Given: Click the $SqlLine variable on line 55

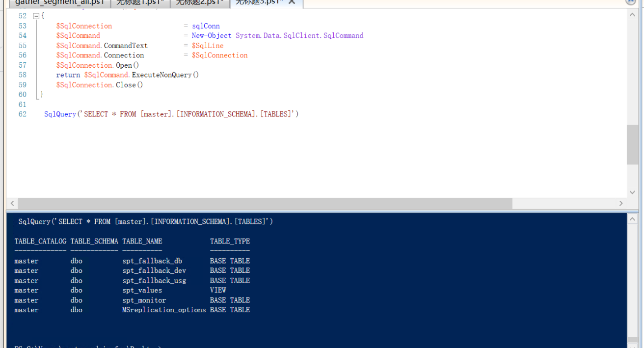Looking at the screenshot, I should click(208, 46).
